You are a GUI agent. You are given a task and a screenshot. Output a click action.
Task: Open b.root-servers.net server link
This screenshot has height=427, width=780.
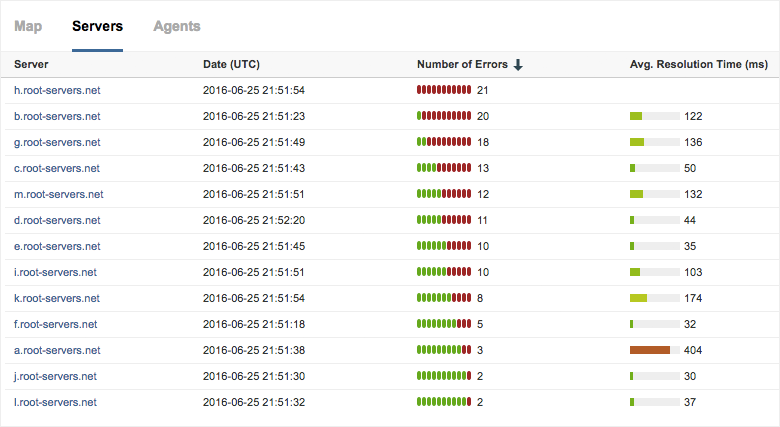(x=57, y=116)
